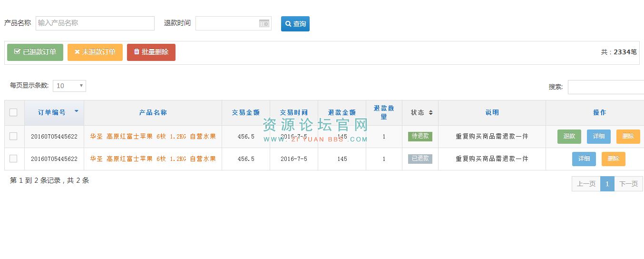Sort by 交易时间 column header
This screenshot has width=644, height=259.
pos(294,113)
